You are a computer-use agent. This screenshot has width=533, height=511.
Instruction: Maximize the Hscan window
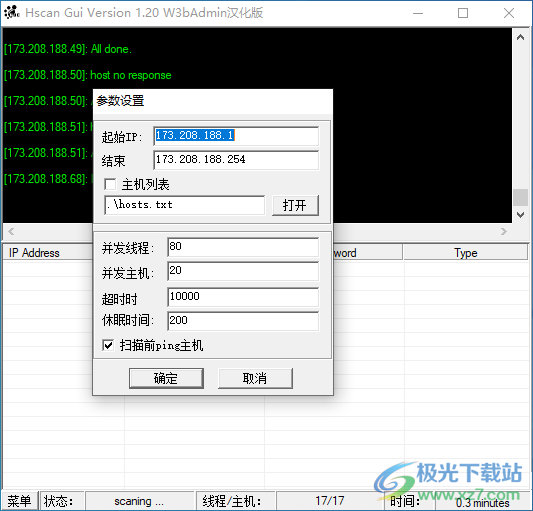(463, 13)
